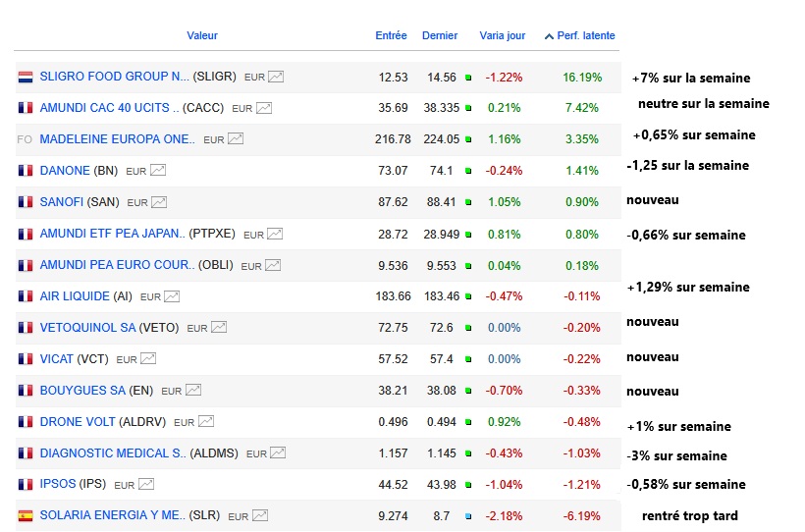Select the 38.335 last price
Screen dimensions: 805x532
(x=442, y=108)
